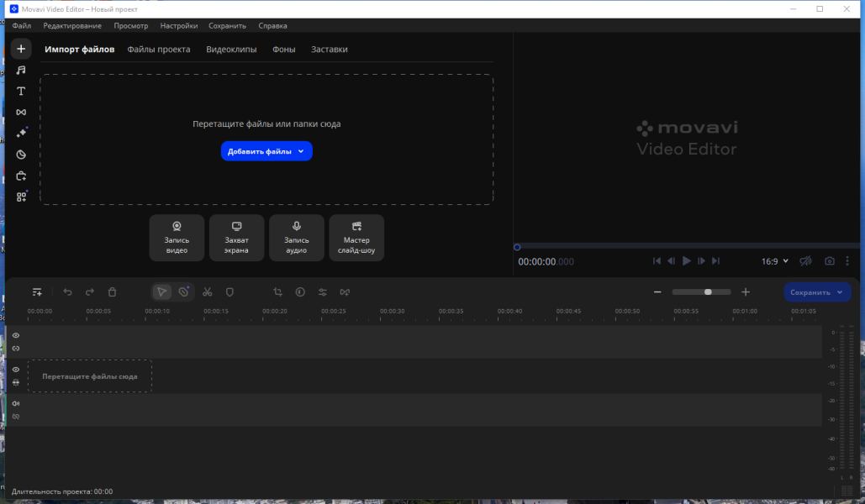
Task: Select the Импорт файлов tab
Action: [x=79, y=49]
